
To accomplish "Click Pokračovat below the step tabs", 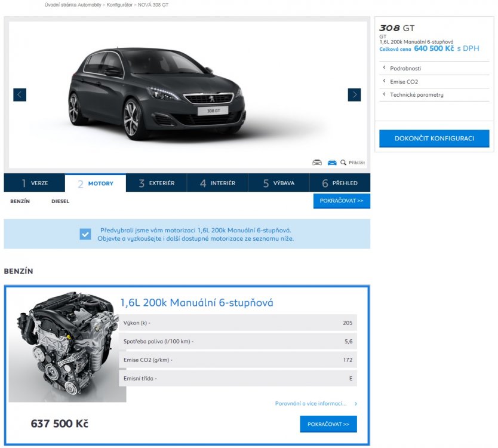I will 342,201.
